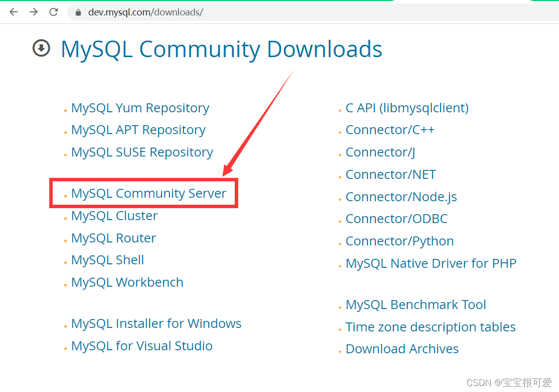This screenshot has width=559, height=392.
Task: Click the padlock site security icon
Action: (x=78, y=12)
